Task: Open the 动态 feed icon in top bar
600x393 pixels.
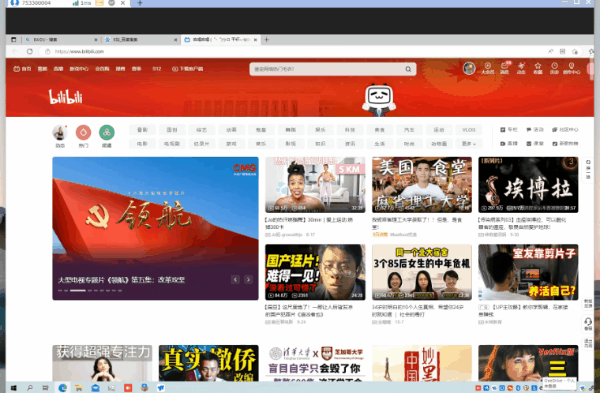Action: 521,68
